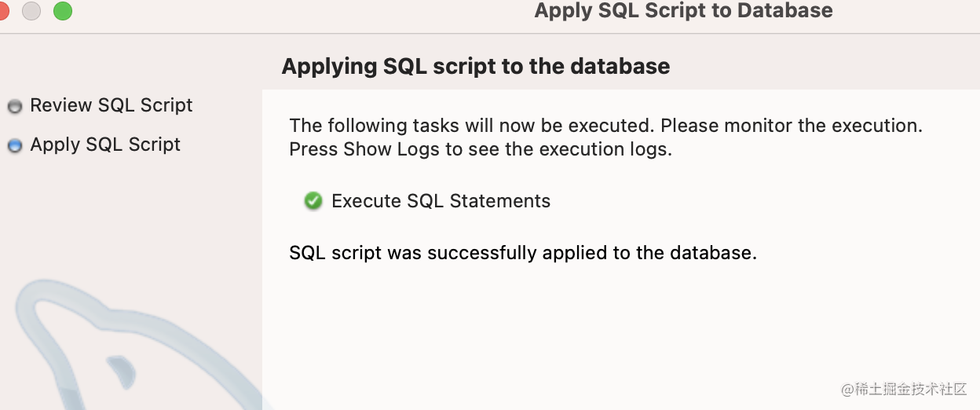Click blank sidebar space between steps and dolphin
Screen dimensions: 980x410
tap(126, 212)
